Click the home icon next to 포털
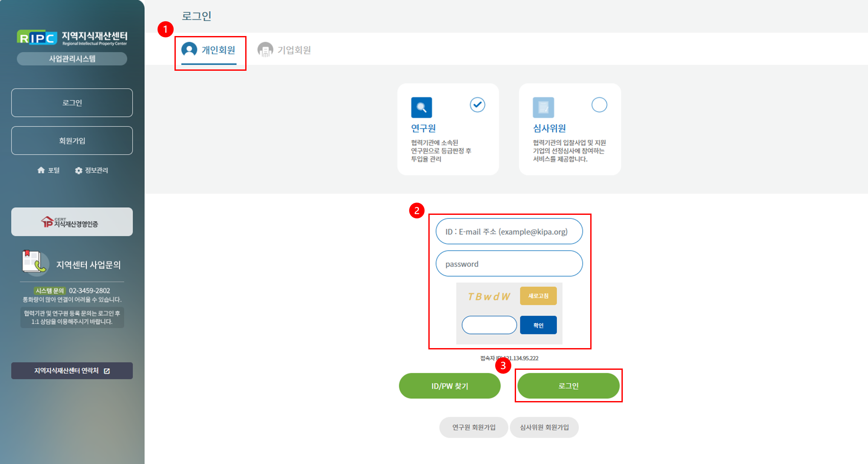 [41, 170]
